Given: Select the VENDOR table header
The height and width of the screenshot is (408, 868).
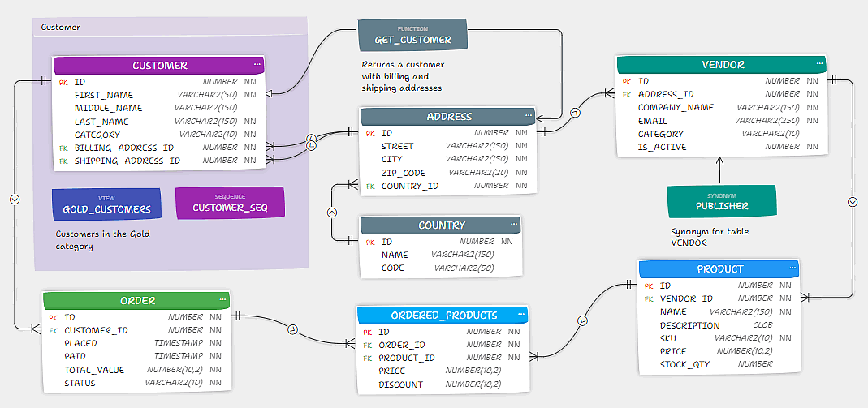Looking at the screenshot, I should point(722,64).
